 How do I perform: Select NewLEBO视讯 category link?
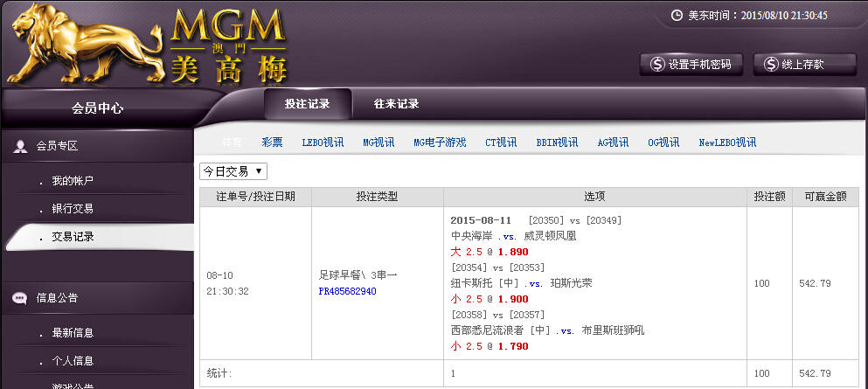(727, 142)
